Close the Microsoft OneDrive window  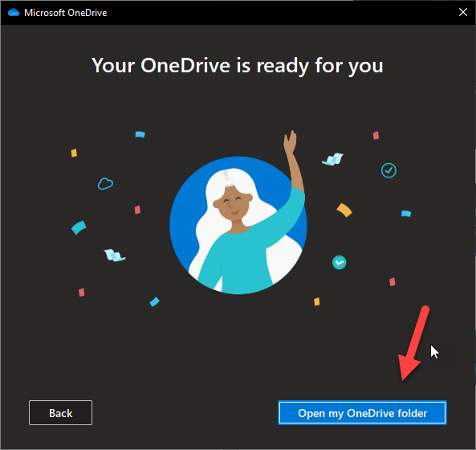(462, 12)
